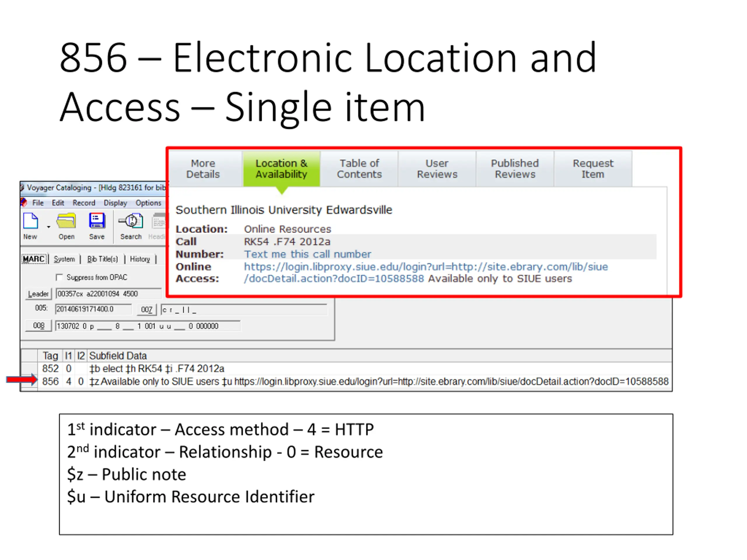747x560 pixels.
Task: Select the 852 tag row cell
Action: click(x=50, y=369)
